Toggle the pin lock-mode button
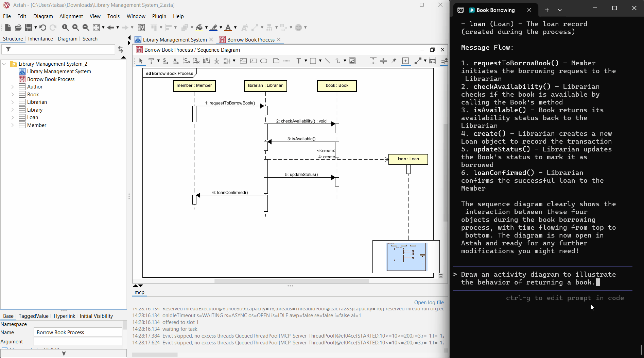This screenshot has height=358, width=644. (394, 61)
